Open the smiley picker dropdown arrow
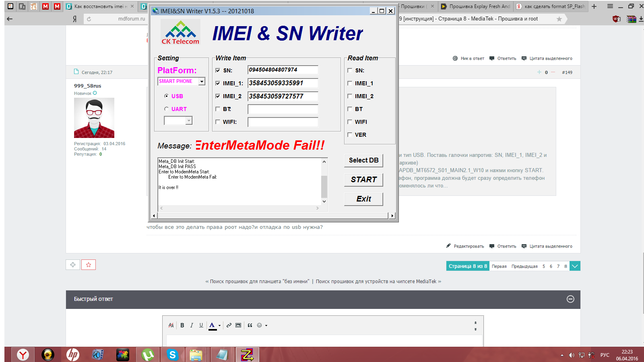 pyautogui.click(x=266, y=326)
